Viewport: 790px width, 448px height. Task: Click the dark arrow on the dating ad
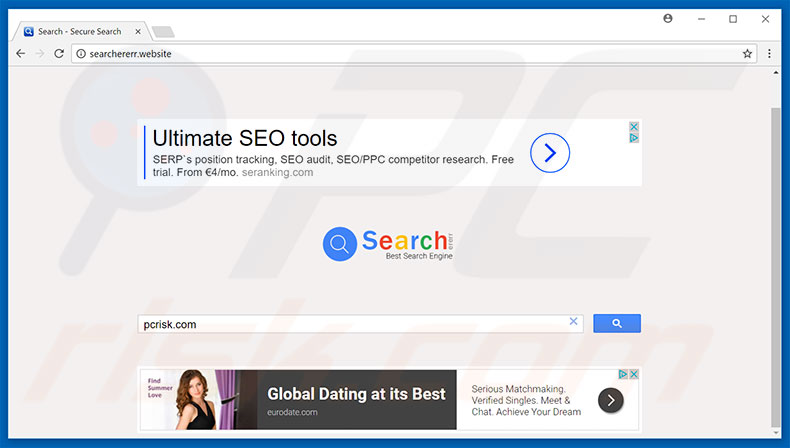tap(611, 401)
